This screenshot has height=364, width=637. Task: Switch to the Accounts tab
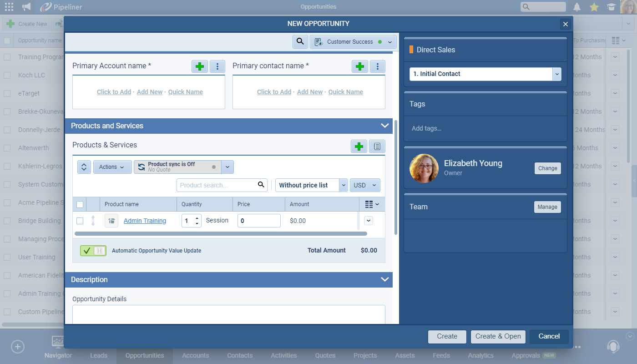point(195,355)
